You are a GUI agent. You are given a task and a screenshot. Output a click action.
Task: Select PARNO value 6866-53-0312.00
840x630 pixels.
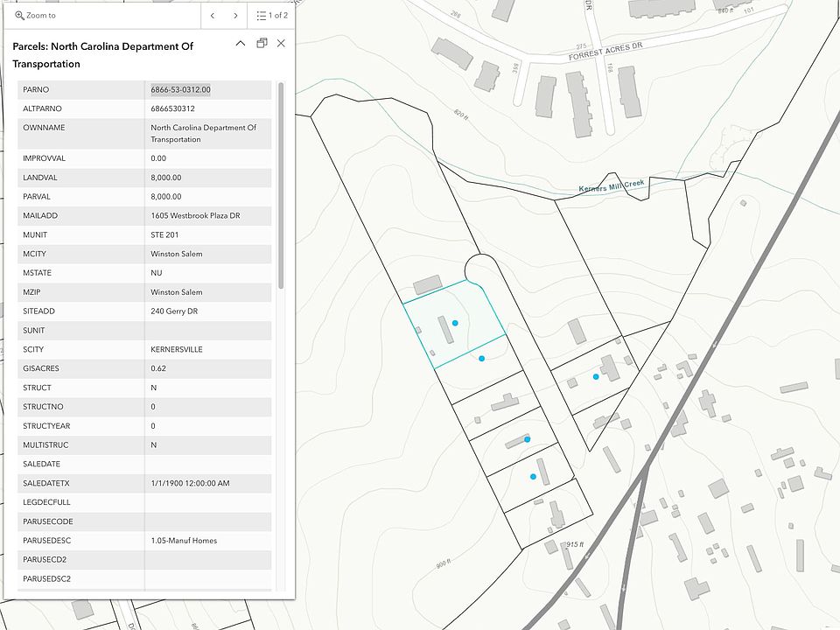[x=180, y=89]
